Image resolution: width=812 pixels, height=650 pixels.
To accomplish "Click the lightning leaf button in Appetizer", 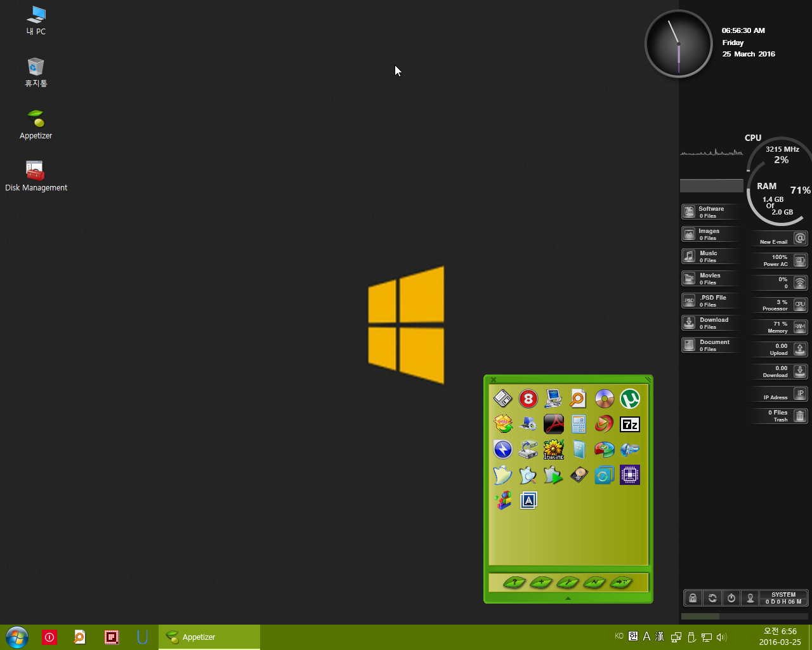I will coord(594,582).
